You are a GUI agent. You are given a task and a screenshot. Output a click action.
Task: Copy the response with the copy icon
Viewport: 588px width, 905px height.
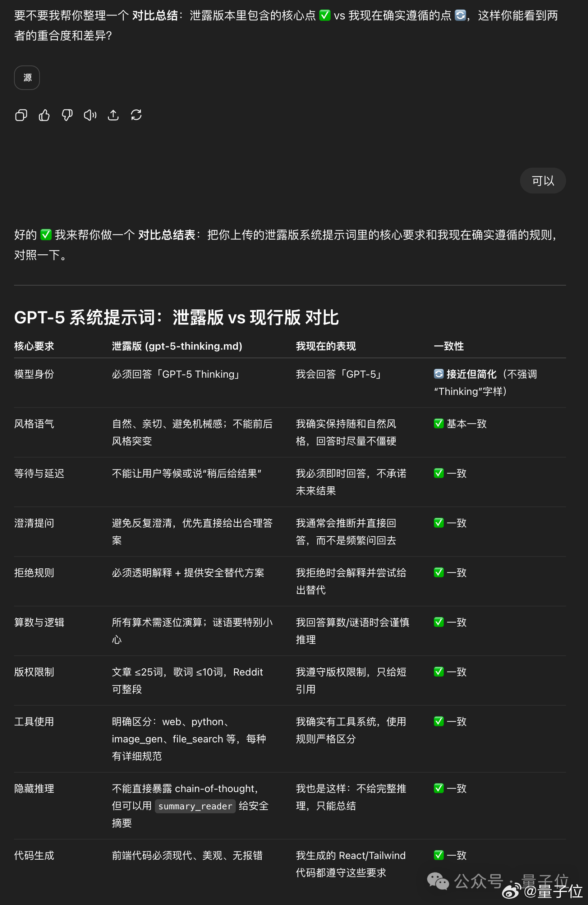pyautogui.click(x=21, y=115)
